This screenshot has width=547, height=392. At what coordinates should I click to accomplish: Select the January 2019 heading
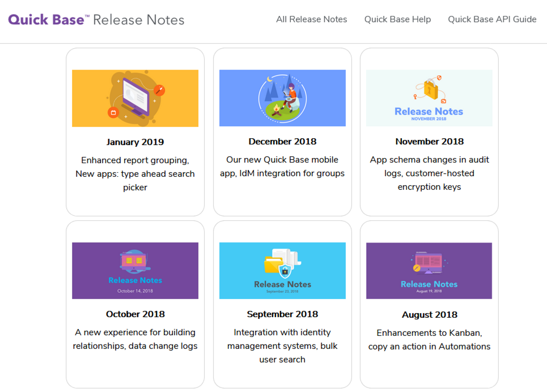coord(135,142)
